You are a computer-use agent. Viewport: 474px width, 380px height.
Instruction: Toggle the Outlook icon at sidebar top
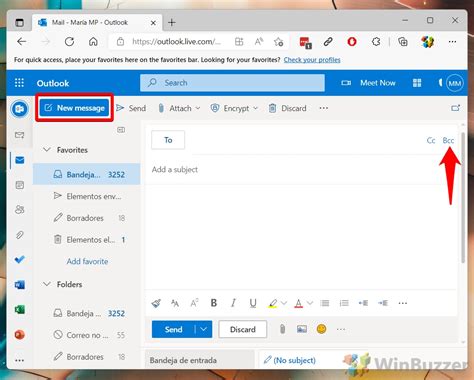(x=19, y=109)
